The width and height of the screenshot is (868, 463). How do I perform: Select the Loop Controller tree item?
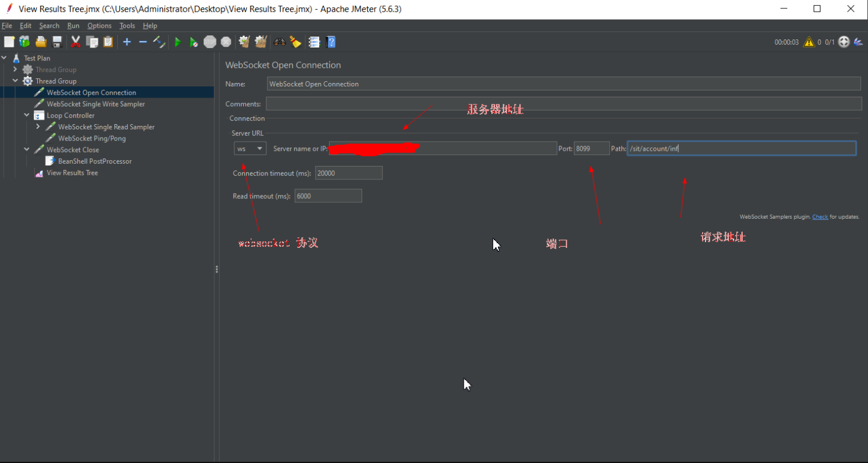coord(70,115)
